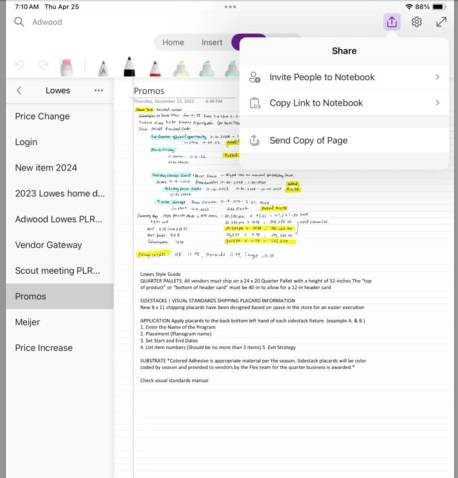Open the Vendor Gateway page
Viewport: 458px width, 478px height.
point(60,245)
